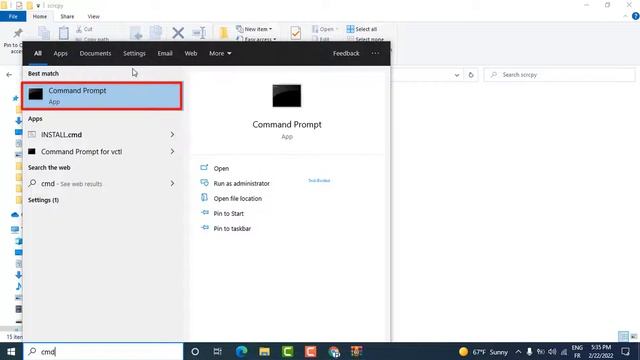Click the large Command Prompt preview icon
This screenshot has width=640, height=360.
[x=287, y=96]
